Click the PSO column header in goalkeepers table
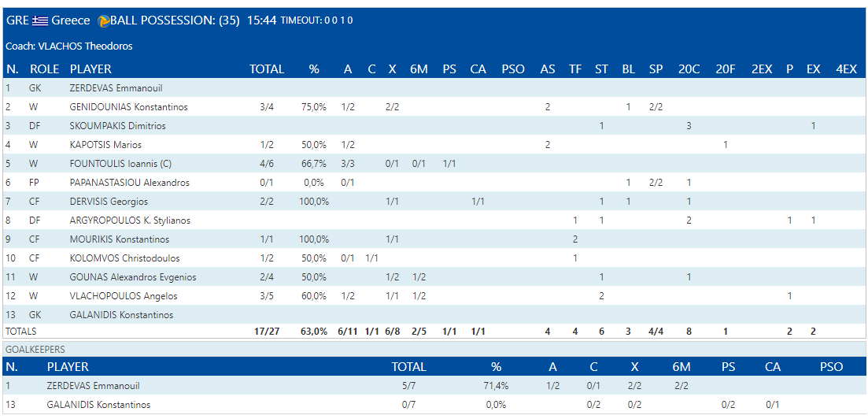Viewport: 868px width, 419px height. pyautogui.click(x=831, y=367)
